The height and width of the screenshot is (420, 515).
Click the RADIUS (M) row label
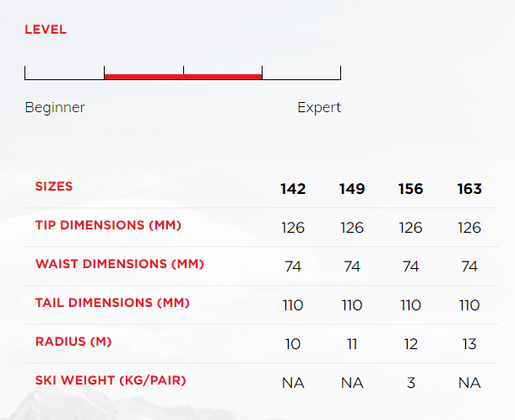[73, 342]
